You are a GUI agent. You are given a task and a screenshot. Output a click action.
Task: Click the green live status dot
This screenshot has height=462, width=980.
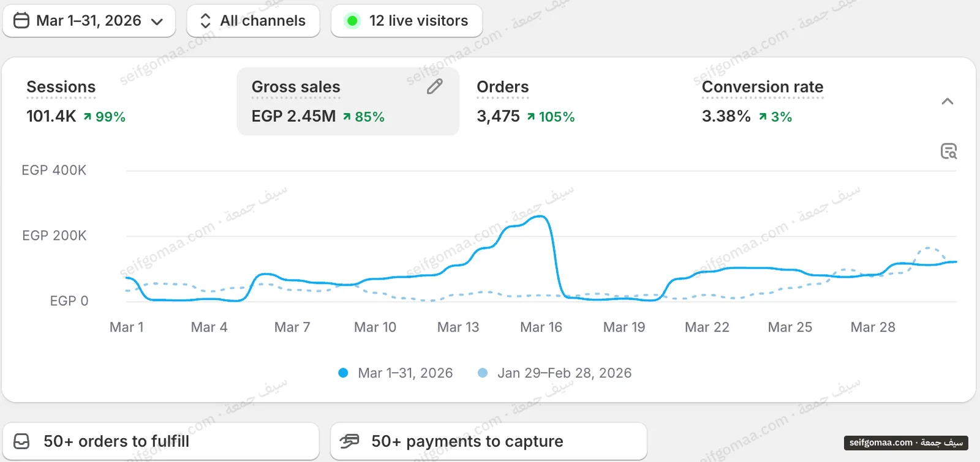(352, 21)
